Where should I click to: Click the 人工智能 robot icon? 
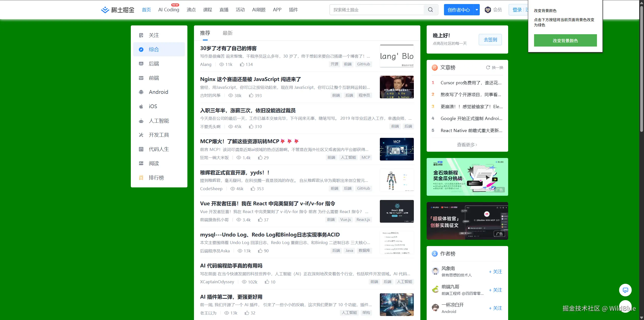pos(141,121)
